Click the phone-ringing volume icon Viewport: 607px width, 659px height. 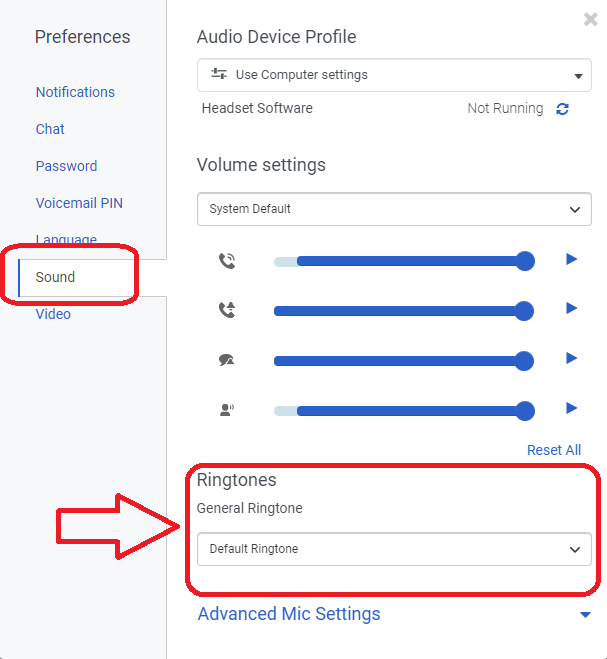[227, 261]
